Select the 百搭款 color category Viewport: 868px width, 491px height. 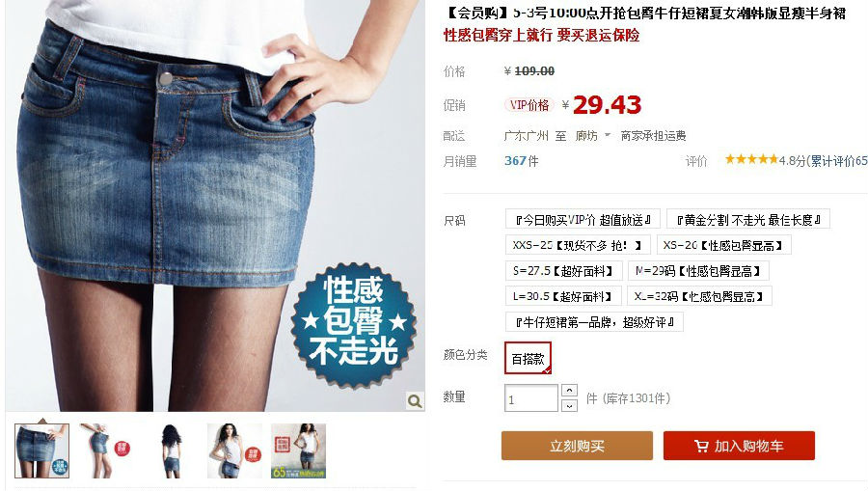[529, 358]
